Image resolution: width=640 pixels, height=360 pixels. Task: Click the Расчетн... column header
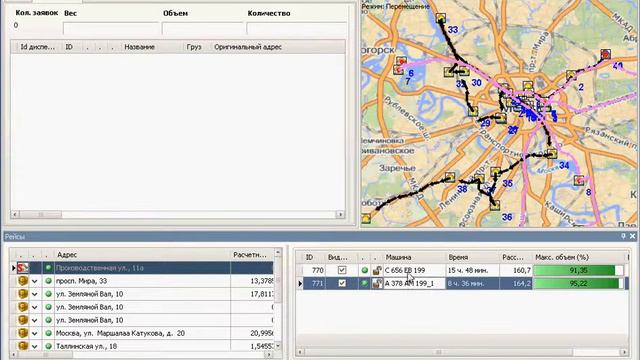coord(252,255)
